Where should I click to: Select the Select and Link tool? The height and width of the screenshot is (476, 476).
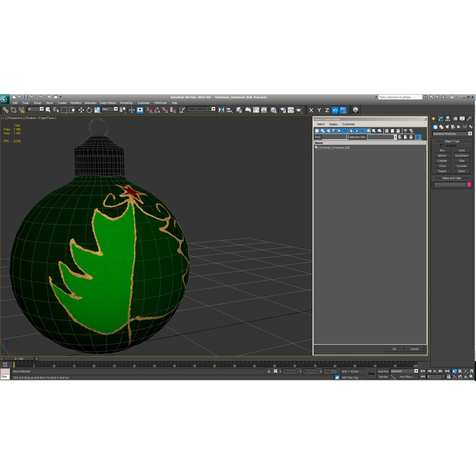pos(5,110)
